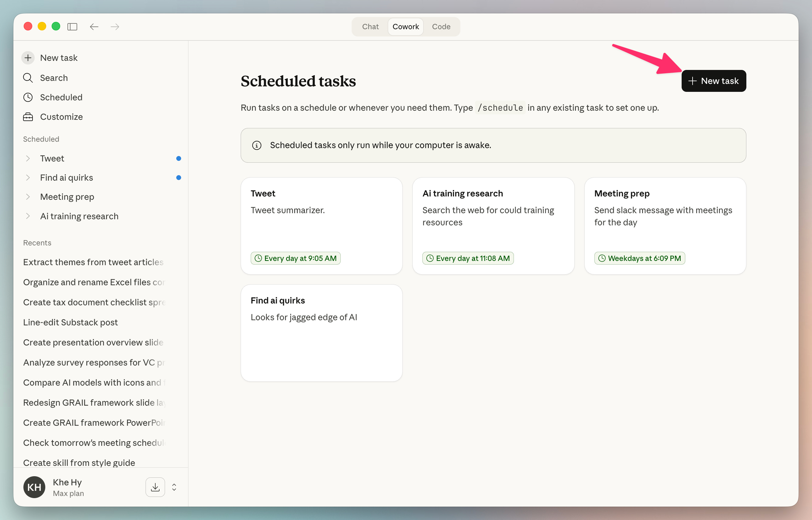Open the account menu up-down chevron
The width and height of the screenshot is (812, 520).
tap(174, 487)
